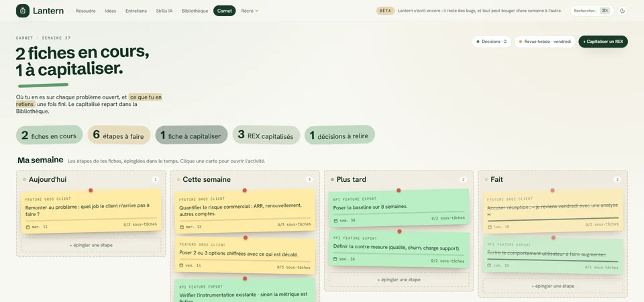The width and height of the screenshot is (644, 302).
Task: Click progress bar on Remonter au problème card
Action: [x=91, y=219]
